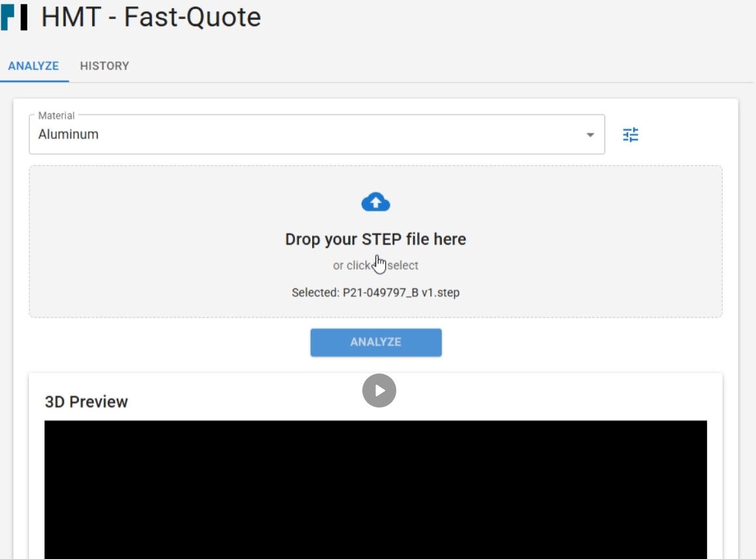
Task: Click 'Drop your STEP file here' text
Action: click(x=375, y=239)
